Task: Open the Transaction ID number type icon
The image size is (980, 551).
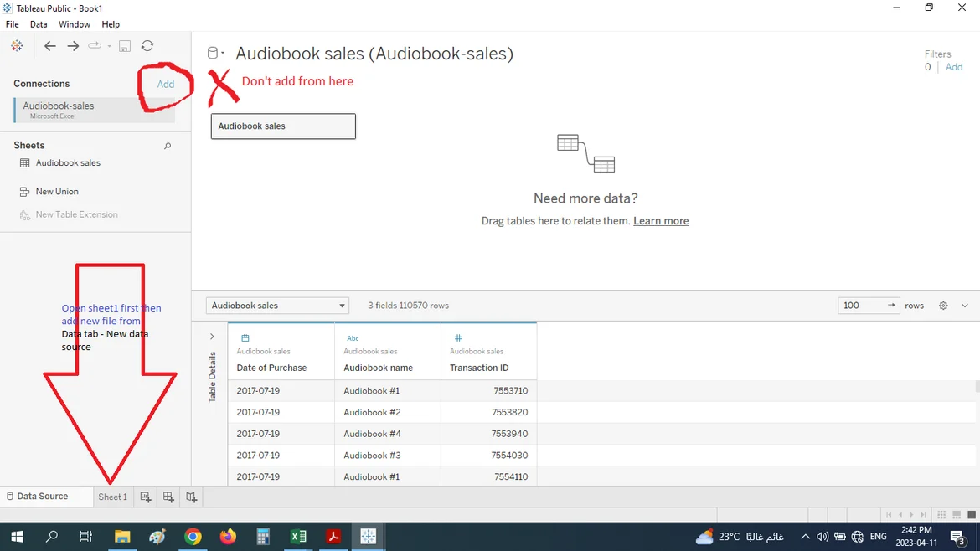Action: point(457,338)
